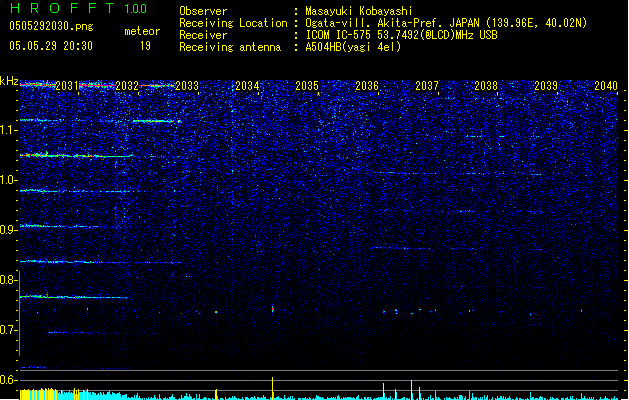Click the 2037 time marker
This screenshot has width=629, height=400.
(x=427, y=86)
